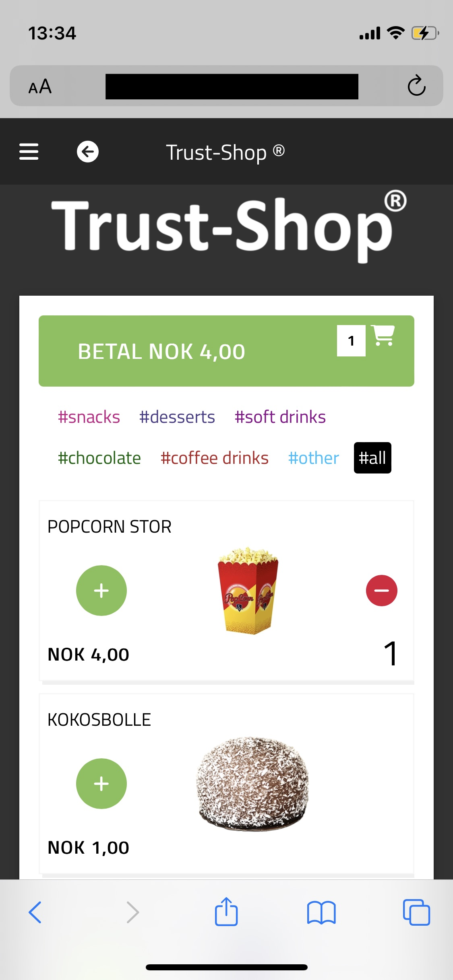Screen dimensions: 453x980
Task: Add one Popcorn Stor
Action: tap(101, 591)
